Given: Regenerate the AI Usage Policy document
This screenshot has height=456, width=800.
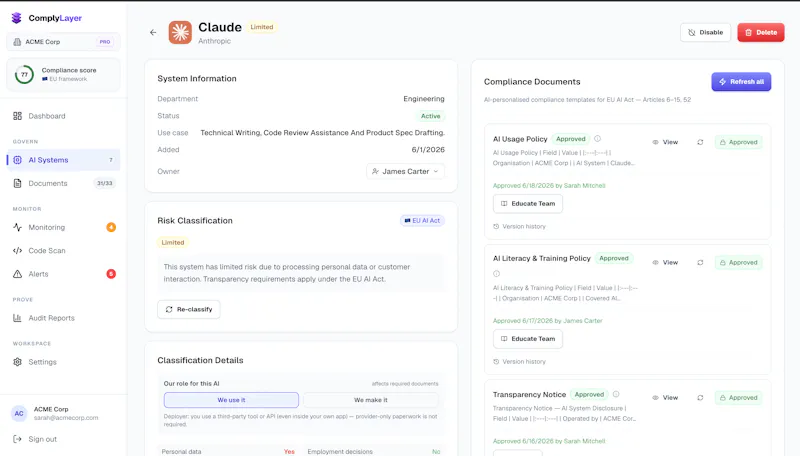Looking at the screenshot, I should (700, 142).
